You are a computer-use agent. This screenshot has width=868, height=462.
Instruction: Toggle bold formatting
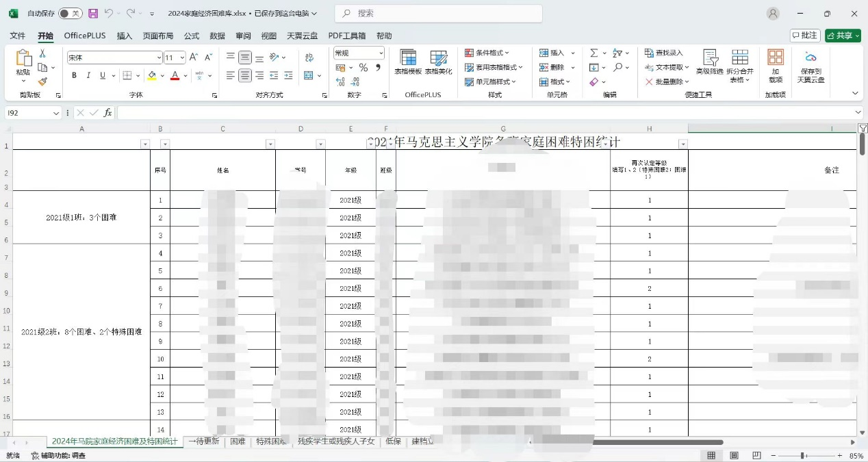click(73, 75)
